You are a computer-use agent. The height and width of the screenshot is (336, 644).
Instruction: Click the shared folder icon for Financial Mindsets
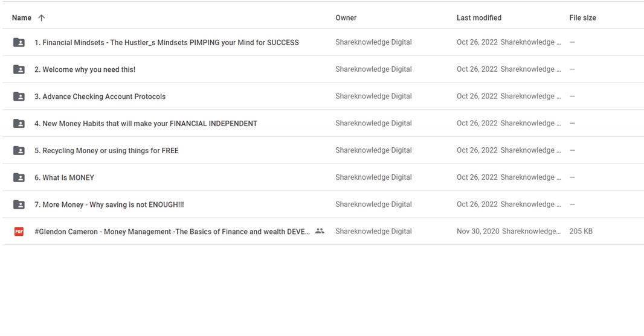(x=19, y=43)
